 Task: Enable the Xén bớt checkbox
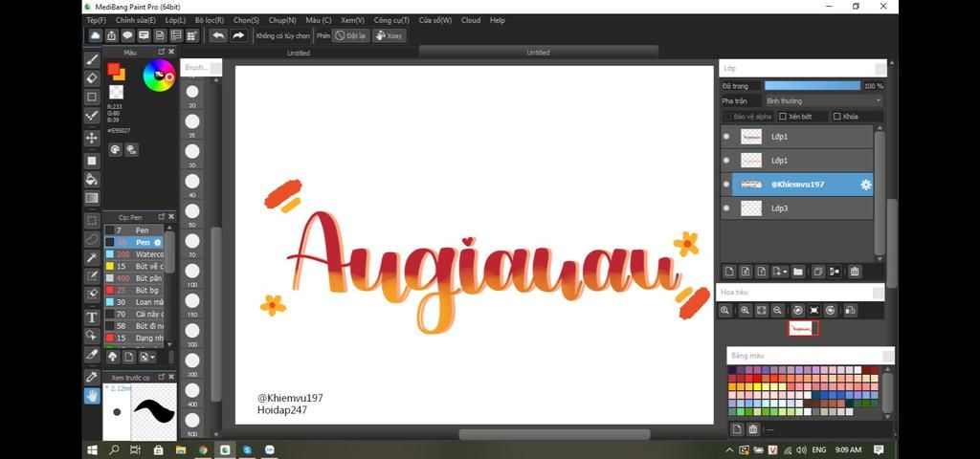tap(783, 117)
